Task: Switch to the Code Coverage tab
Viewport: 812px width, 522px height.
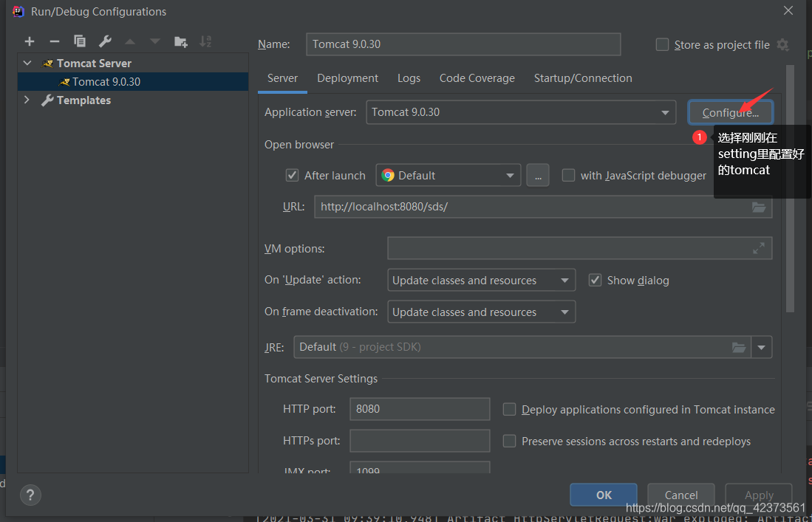Action: [477, 78]
